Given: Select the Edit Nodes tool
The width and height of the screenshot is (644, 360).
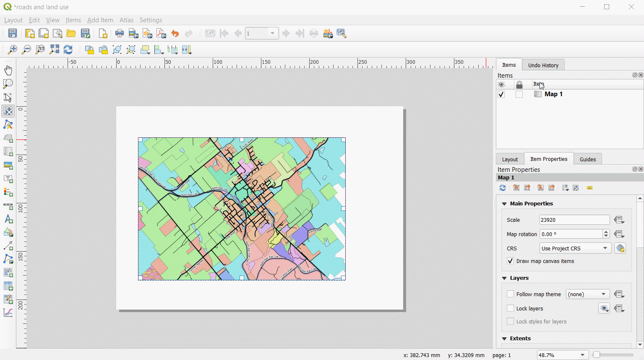Looking at the screenshot, I should 8,125.
